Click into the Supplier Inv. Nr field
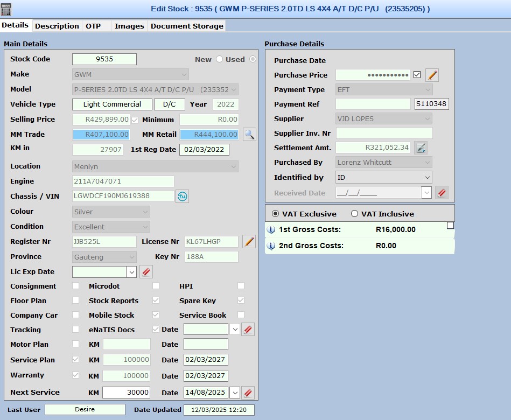The width and height of the screenshot is (511, 420). click(383, 133)
